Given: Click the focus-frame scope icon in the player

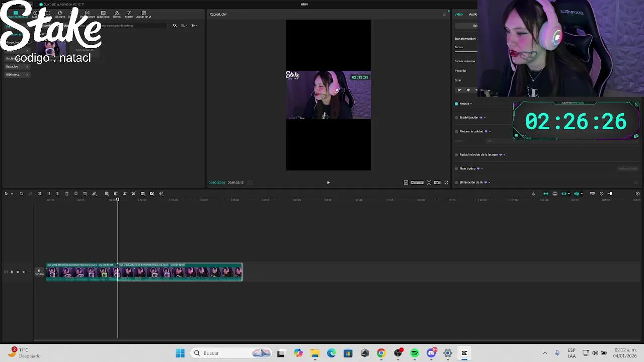Looking at the screenshot, I should pos(429,183).
